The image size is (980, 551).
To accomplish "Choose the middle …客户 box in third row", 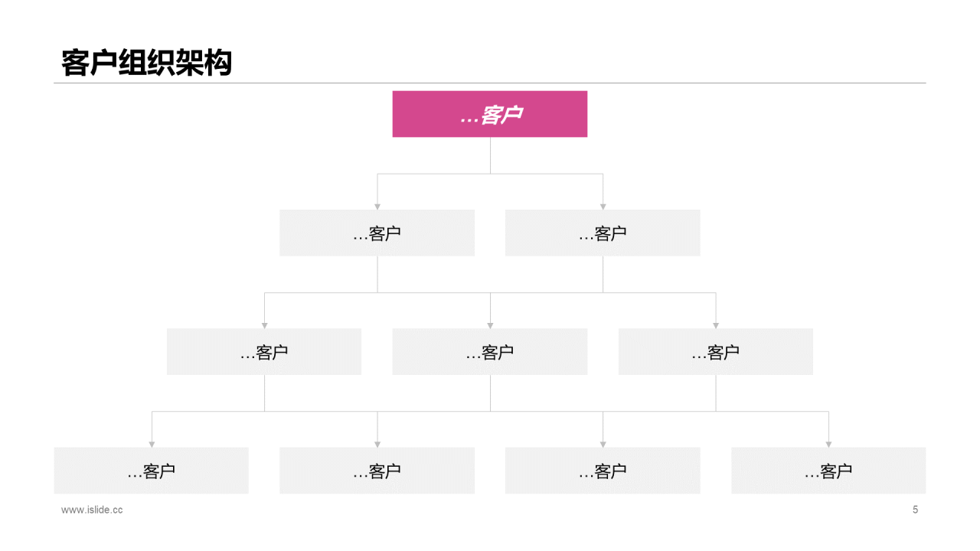I will [490, 351].
